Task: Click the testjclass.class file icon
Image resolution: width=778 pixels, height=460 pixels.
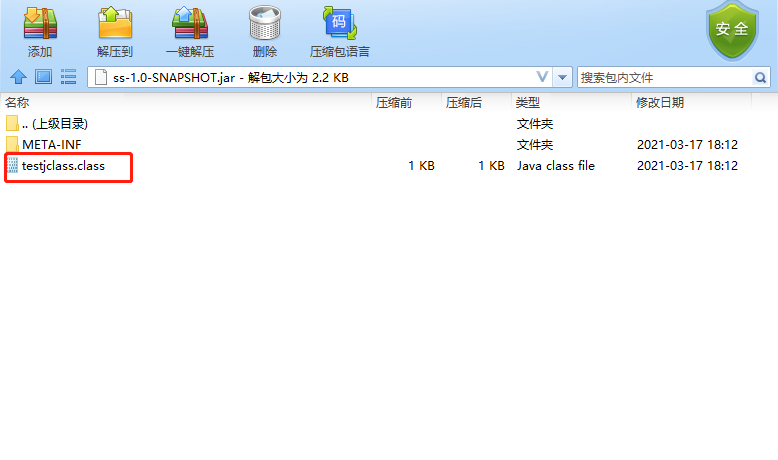Action: click(x=12, y=166)
